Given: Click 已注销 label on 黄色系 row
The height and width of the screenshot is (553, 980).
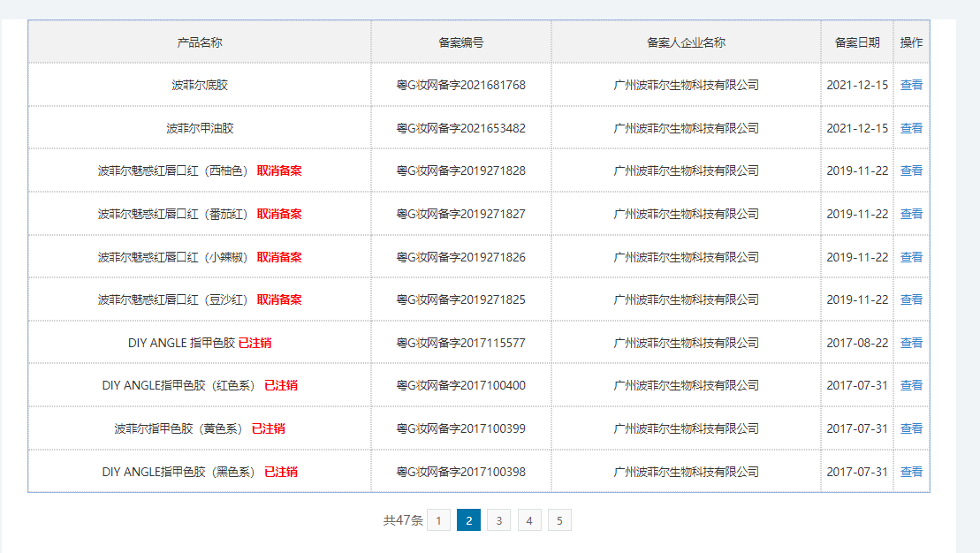Looking at the screenshot, I should pos(268,428).
